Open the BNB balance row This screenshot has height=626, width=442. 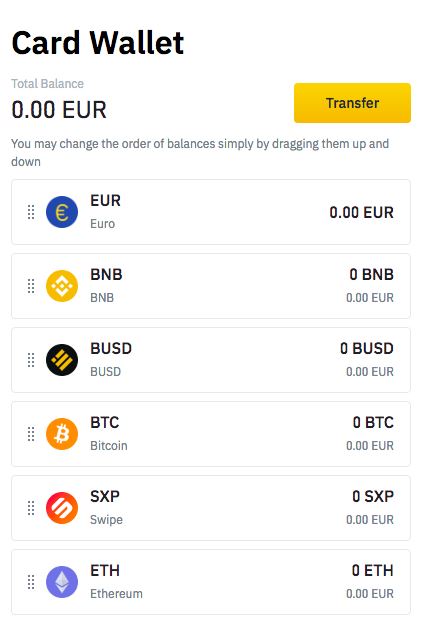(211, 286)
